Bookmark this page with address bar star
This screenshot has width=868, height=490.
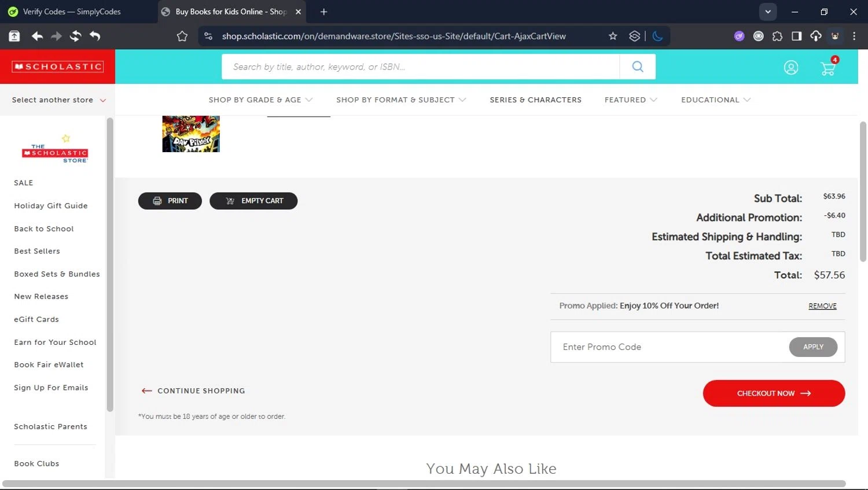pyautogui.click(x=613, y=36)
